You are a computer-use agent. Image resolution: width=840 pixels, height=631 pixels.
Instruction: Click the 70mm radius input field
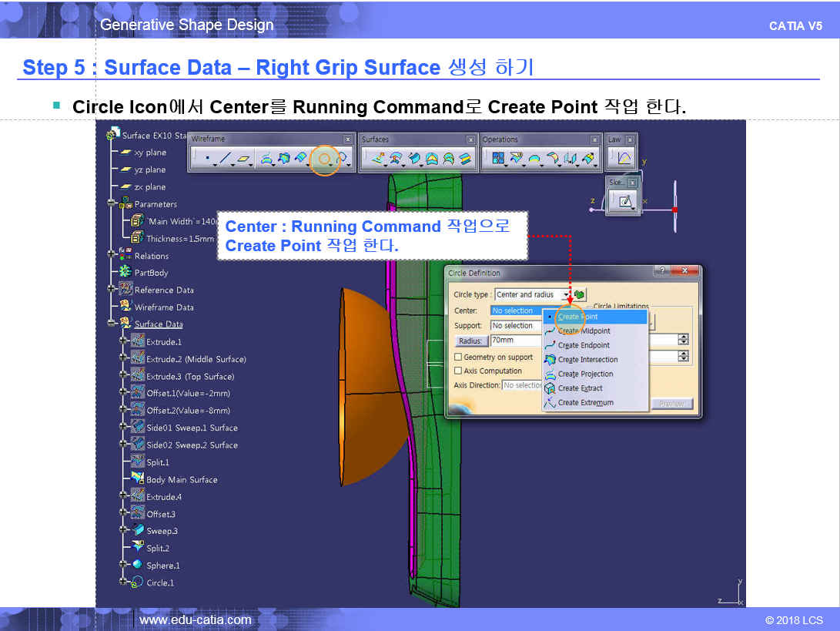coord(516,340)
